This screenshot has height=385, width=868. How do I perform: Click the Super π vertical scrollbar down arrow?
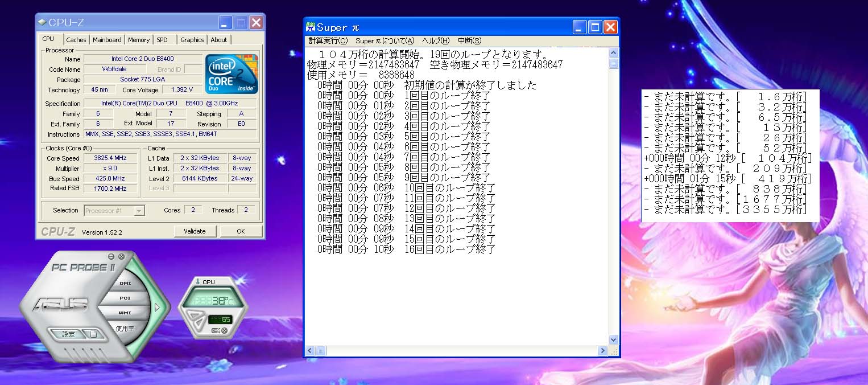pyautogui.click(x=614, y=340)
